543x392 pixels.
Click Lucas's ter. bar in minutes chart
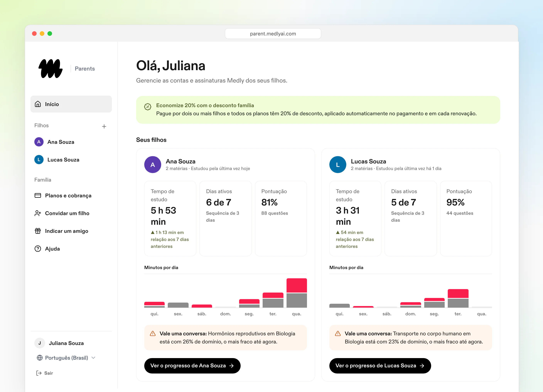[x=458, y=298]
